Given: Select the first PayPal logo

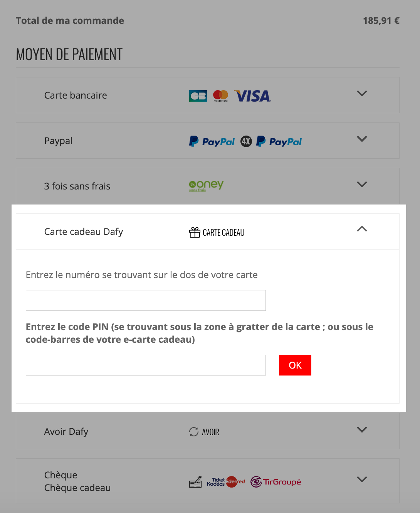Looking at the screenshot, I should pos(212,141).
